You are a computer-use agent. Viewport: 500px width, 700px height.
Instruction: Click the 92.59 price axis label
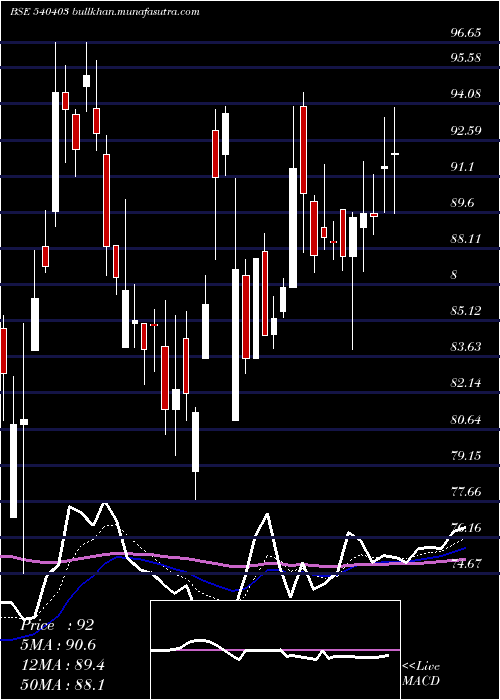tap(466, 131)
